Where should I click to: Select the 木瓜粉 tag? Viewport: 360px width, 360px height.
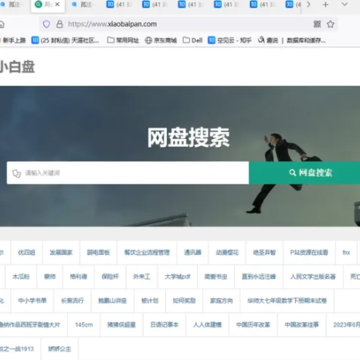(x=21, y=277)
